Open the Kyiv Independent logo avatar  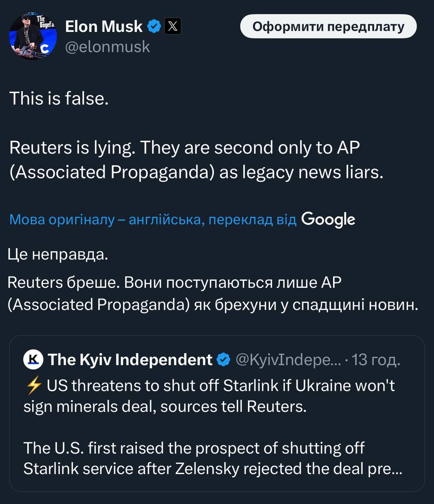[33, 359]
